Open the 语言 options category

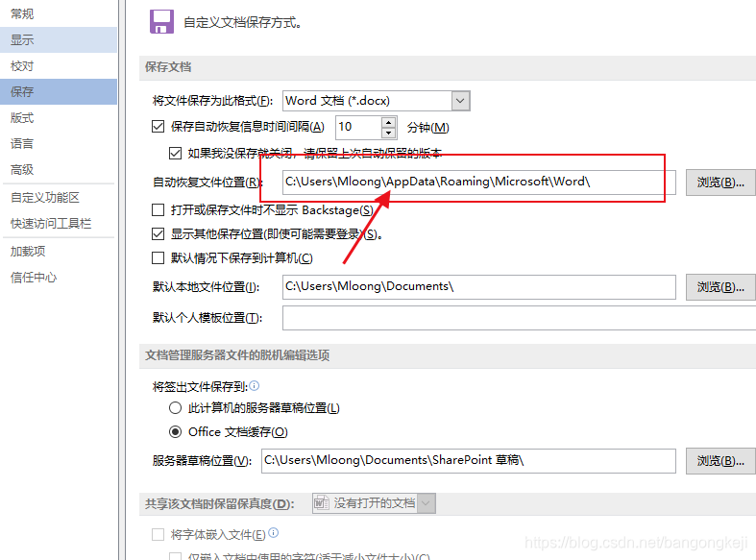click(59, 144)
